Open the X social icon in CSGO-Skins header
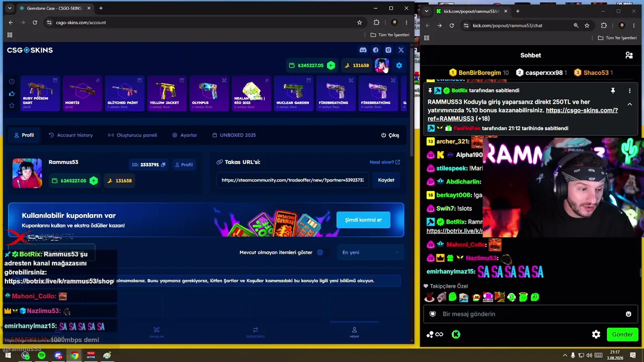The height and width of the screenshot is (362, 644). [x=401, y=50]
